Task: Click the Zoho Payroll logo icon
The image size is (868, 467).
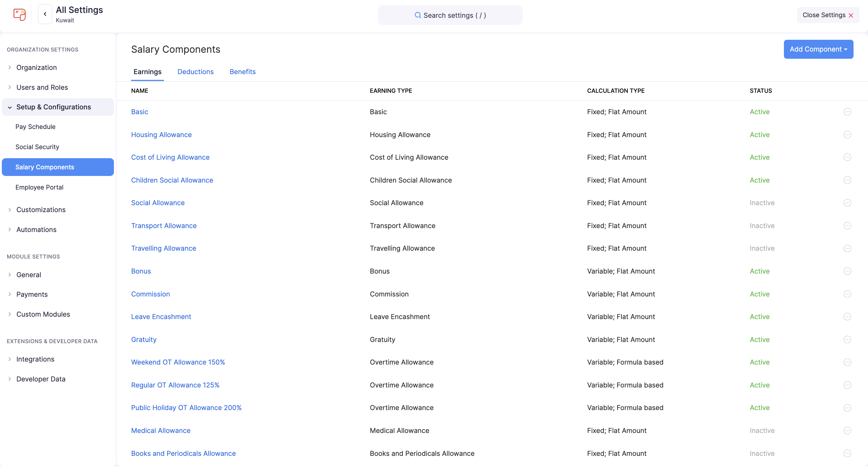Action: 19,14
